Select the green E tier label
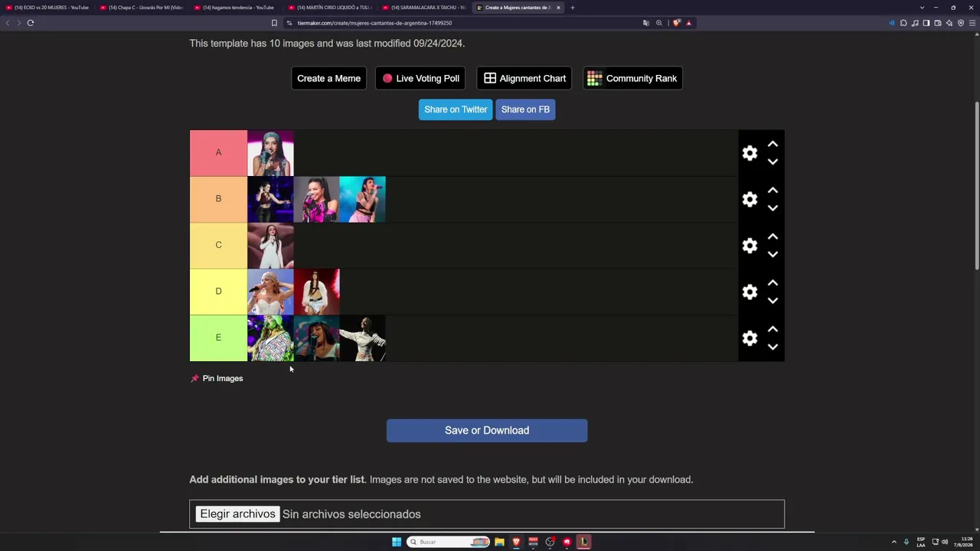Viewport: 980px width, 551px height. tap(218, 337)
